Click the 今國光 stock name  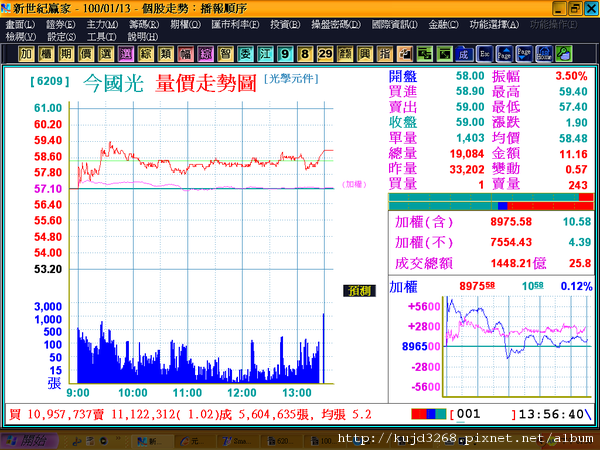click(x=113, y=83)
